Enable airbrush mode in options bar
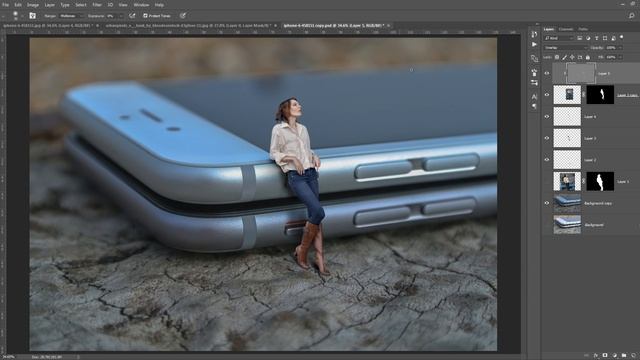 point(132,16)
